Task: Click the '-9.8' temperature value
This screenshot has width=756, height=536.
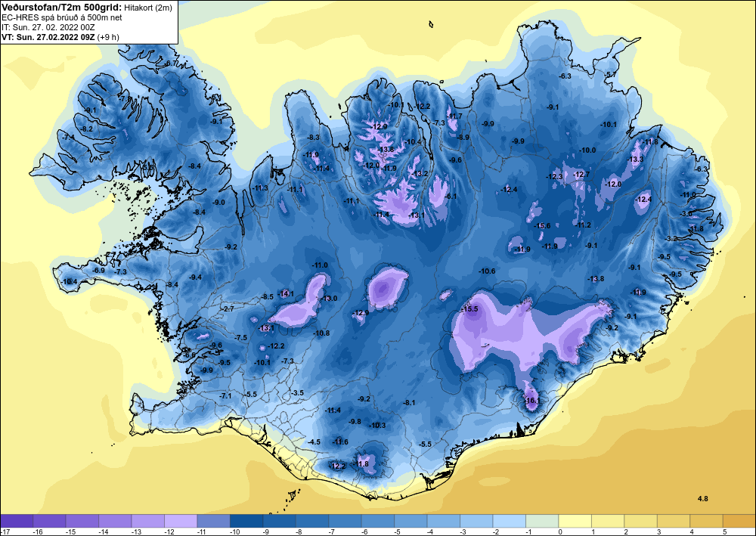Action: (355, 421)
